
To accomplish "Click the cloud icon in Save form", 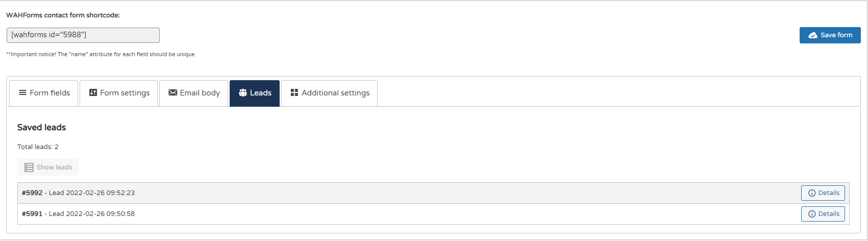I will 813,35.
